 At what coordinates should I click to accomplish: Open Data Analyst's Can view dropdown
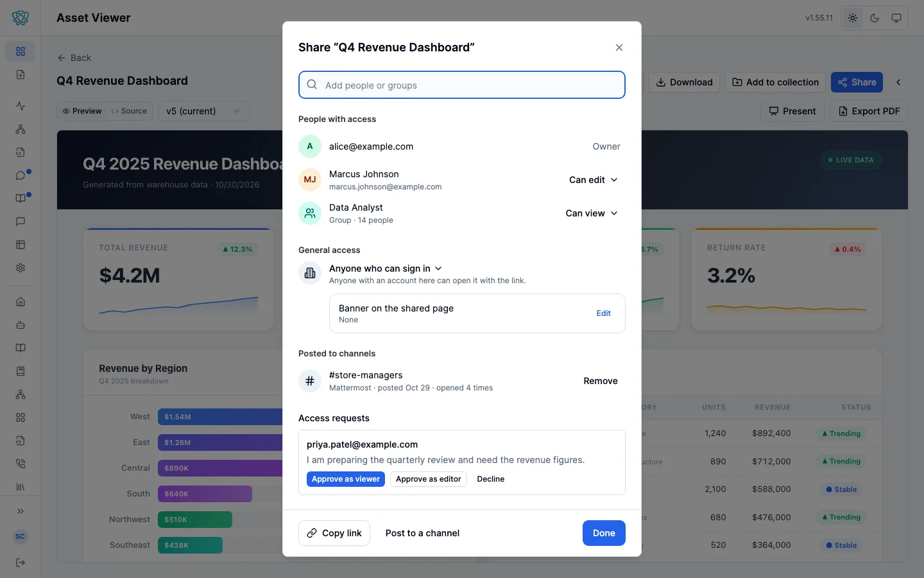592,213
